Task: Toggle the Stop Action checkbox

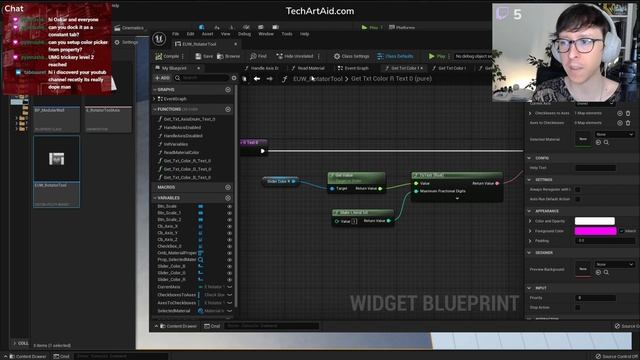Action: (578, 307)
